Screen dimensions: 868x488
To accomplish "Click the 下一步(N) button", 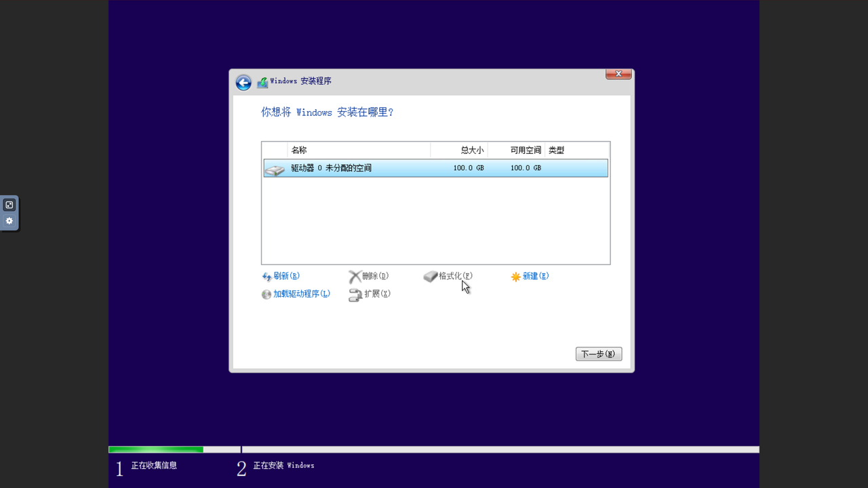I will click(599, 354).
